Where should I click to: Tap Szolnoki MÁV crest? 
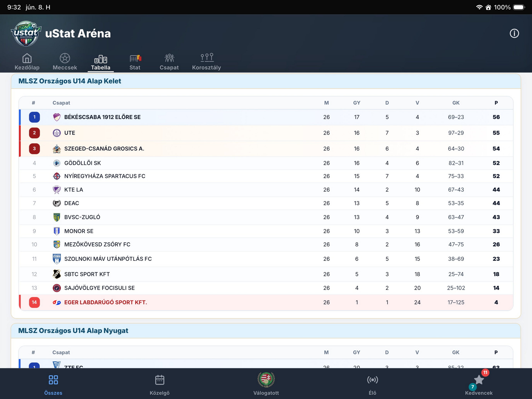tap(57, 259)
